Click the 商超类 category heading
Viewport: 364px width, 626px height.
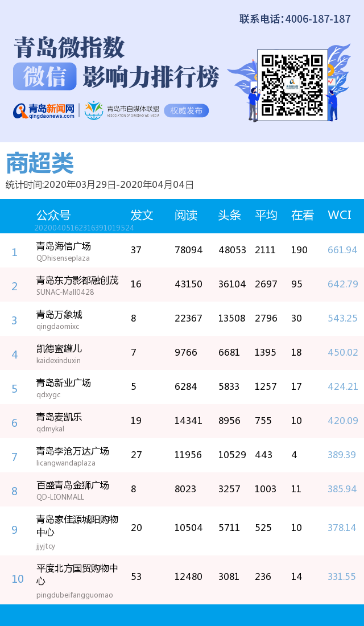(40, 164)
